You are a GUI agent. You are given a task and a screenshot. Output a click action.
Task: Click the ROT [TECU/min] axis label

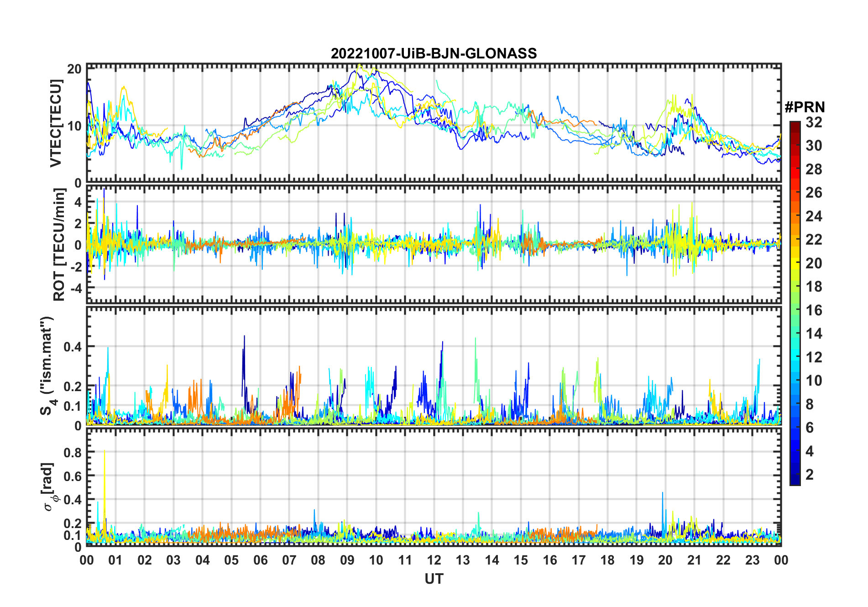[x=59, y=245]
